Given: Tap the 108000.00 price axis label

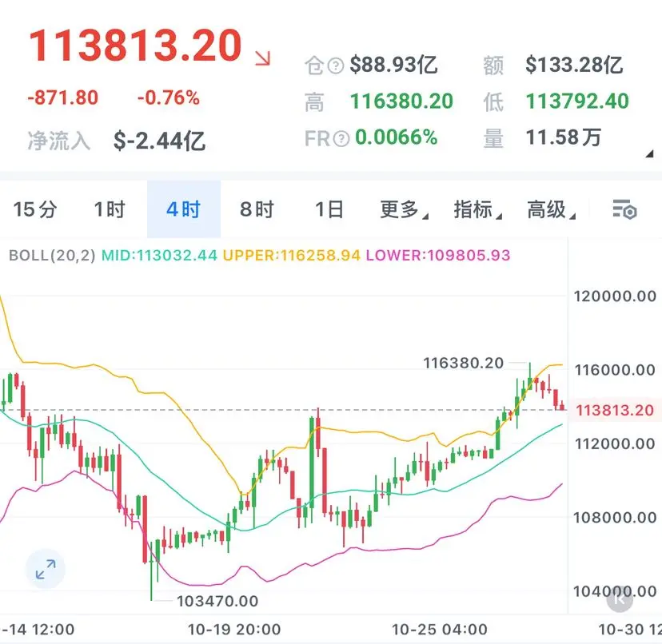Looking at the screenshot, I should pos(615,518).
